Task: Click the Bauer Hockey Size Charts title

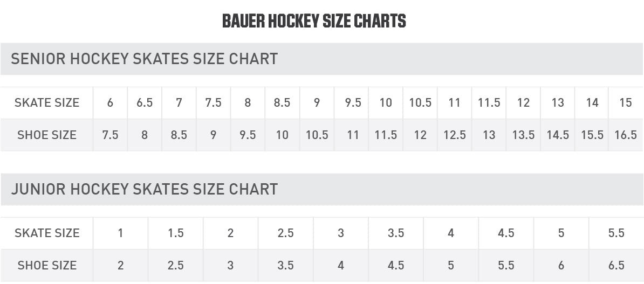Action: click(314, 22)
